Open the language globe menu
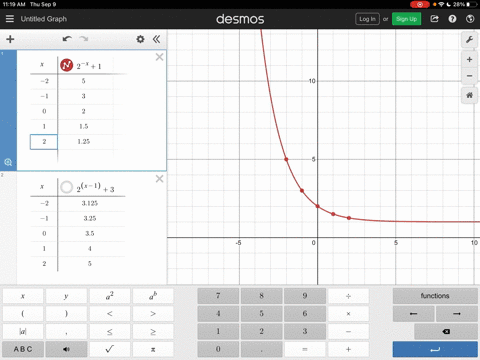The height and width of the screenshot is (360, 480). [x=470, y=19]
